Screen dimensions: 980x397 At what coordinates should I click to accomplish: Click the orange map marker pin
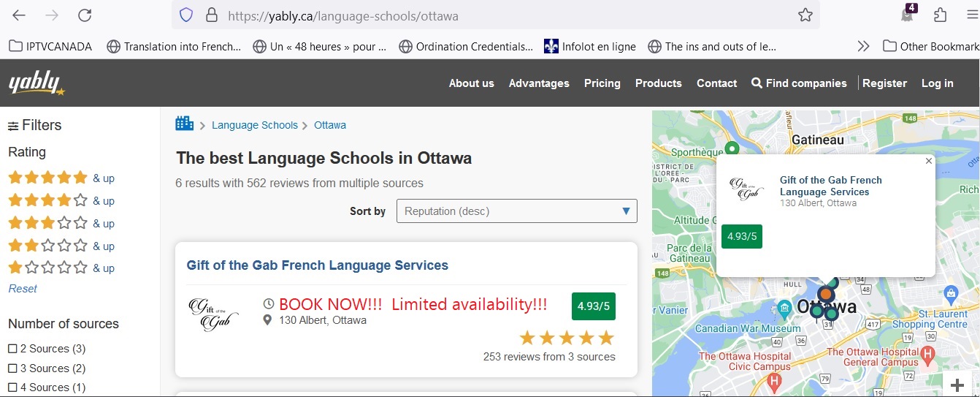(825, 294)
